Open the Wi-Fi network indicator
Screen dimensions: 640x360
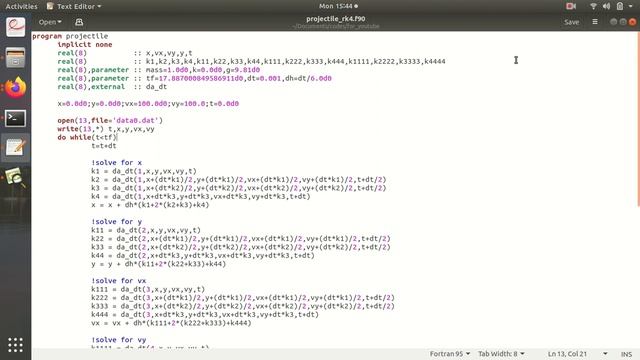point(593,6)
